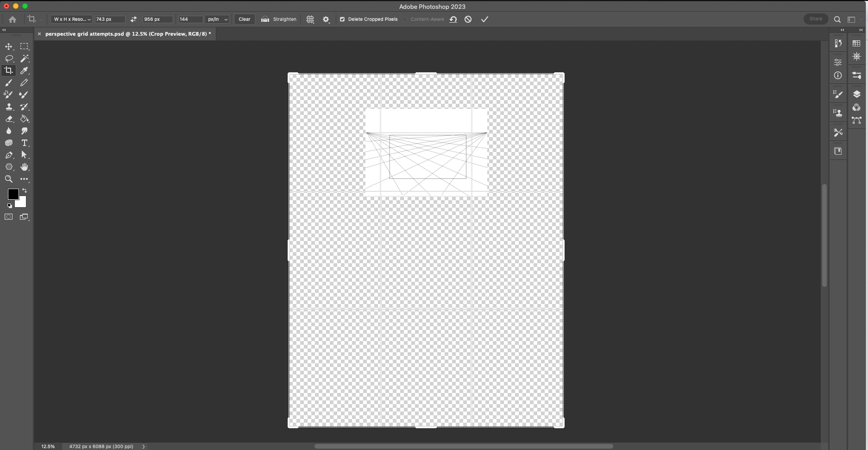
Task: Click the Clear button
Action: [244, 19]
